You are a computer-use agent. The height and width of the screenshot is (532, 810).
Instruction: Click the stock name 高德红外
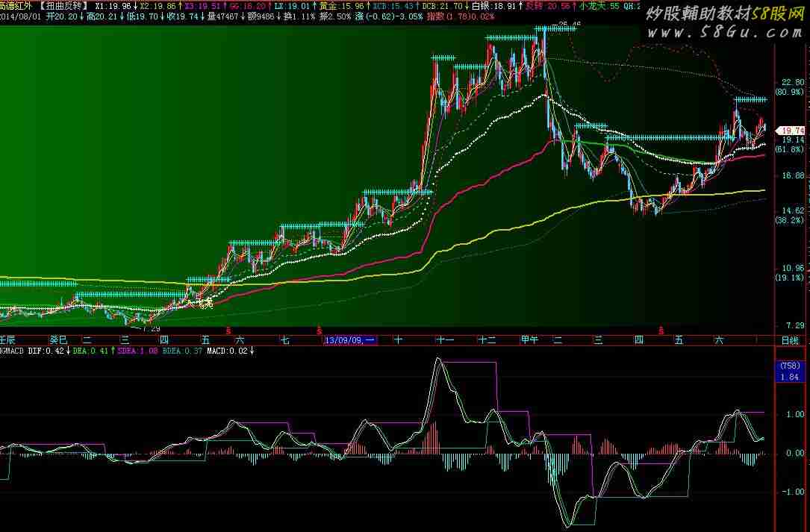(x=16, y=6)
